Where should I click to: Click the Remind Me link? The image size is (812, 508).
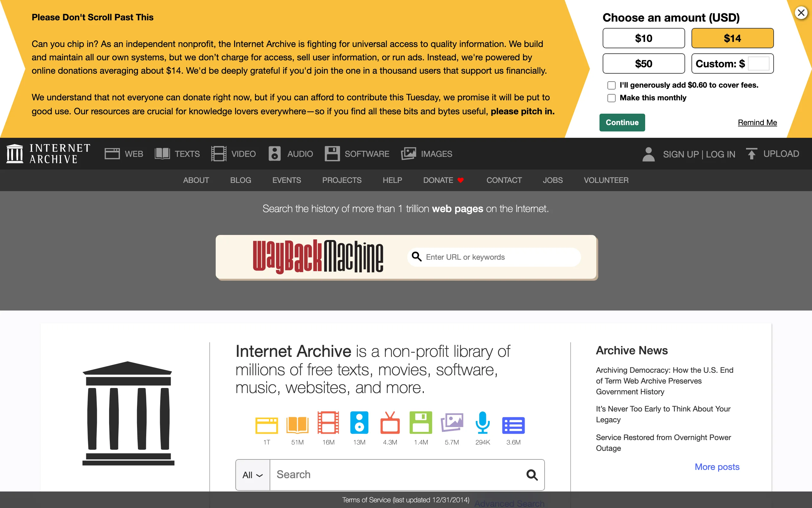[757, 122]
